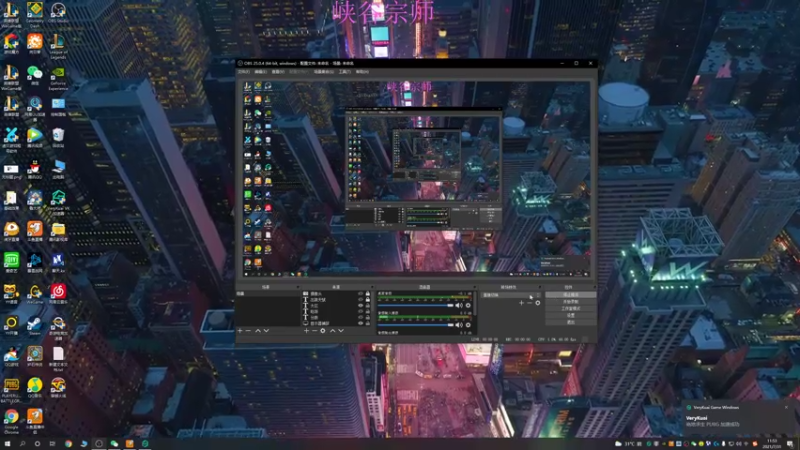Viewport: 800px width, 450px height.
Task: Select the Steam desktop icon
Action: [x=35, y=325]
